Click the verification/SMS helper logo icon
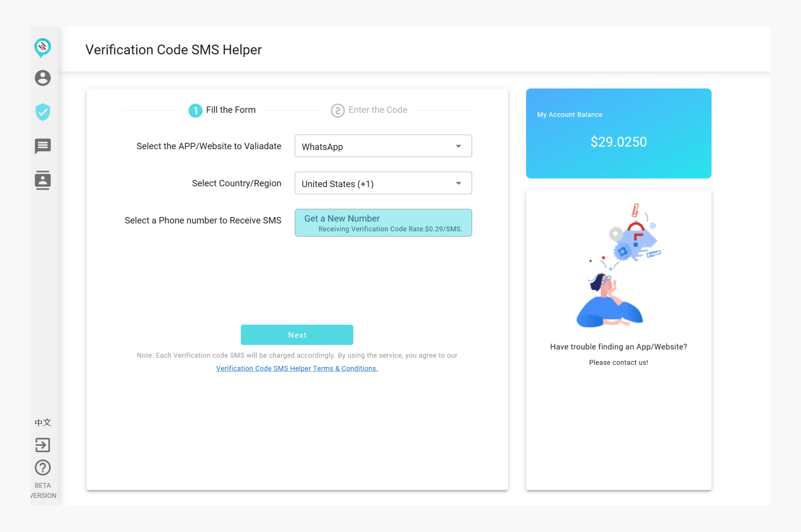 (x=42, y=47)
